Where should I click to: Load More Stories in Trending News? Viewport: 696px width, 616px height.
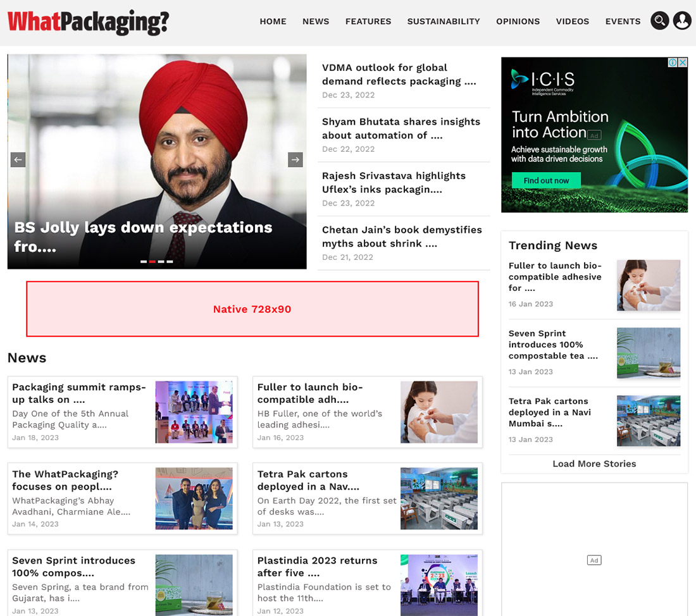pyautogui.click(x=594, y=464)
